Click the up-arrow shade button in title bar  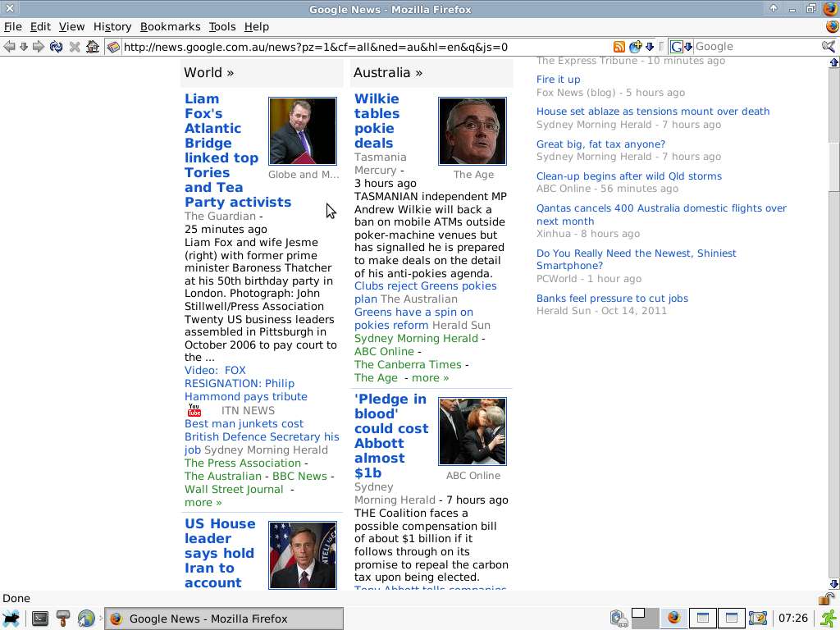point(773,8)
